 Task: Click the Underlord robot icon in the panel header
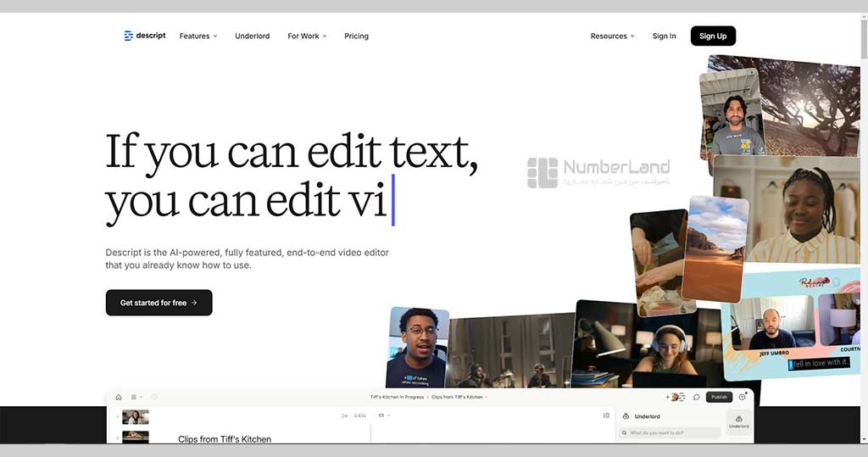(626, 416)
